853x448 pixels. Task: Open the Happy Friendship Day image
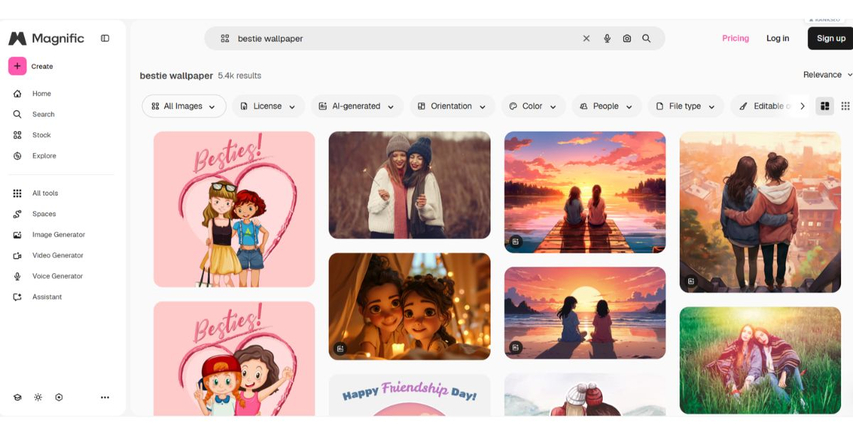point(409,395)
